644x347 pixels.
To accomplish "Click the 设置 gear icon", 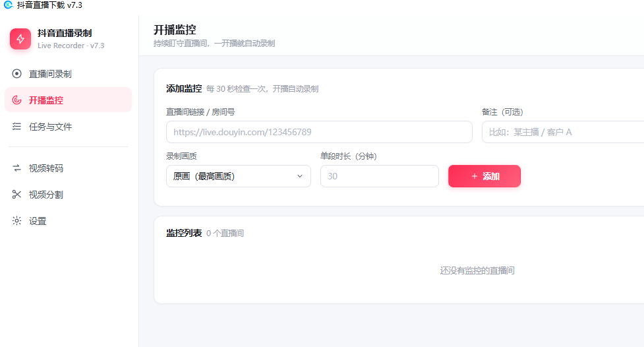I will [17, 221].
